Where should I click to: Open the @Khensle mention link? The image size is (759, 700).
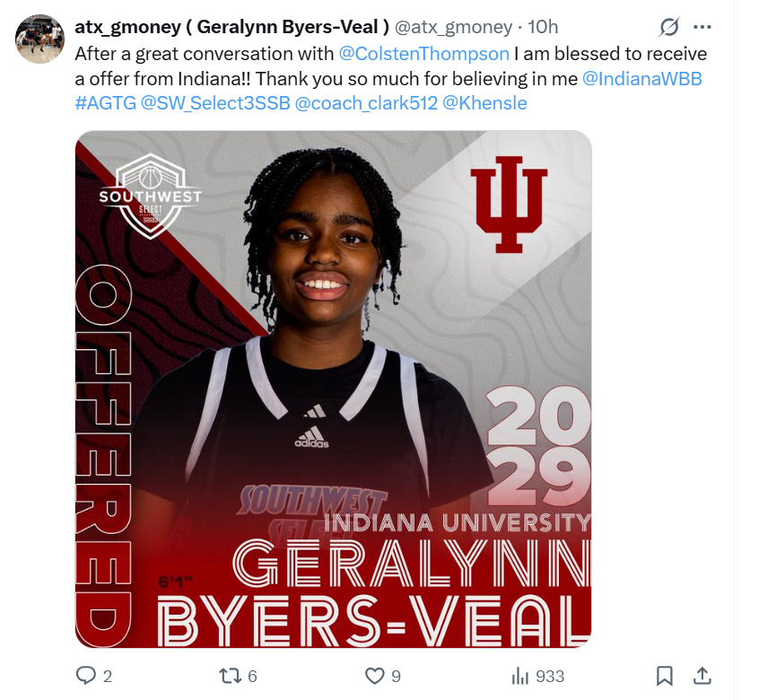point(484,103)
